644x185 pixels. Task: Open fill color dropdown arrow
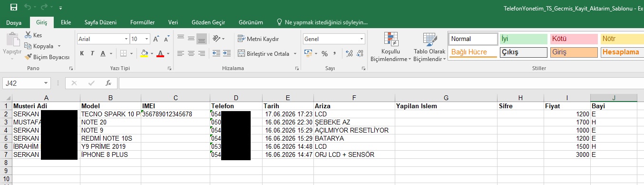click(x=151, y=53)
